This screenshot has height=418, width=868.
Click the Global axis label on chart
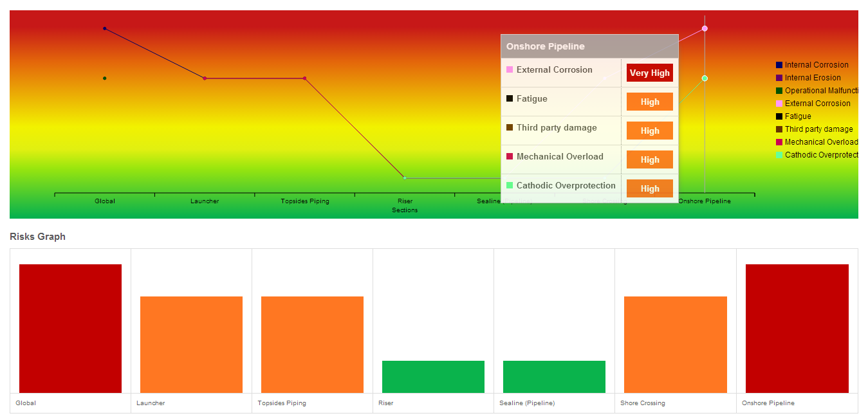coord(105,201)
